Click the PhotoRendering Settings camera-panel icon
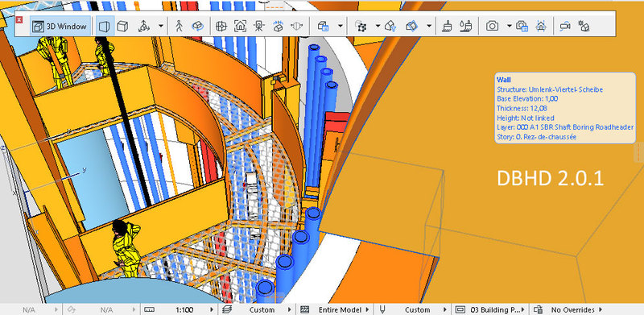The width and height of the screenshot is (644, 315). click(522, 27)
